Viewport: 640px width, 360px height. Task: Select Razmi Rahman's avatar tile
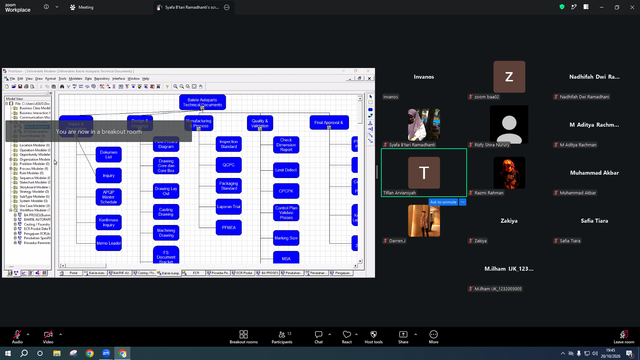509,173
